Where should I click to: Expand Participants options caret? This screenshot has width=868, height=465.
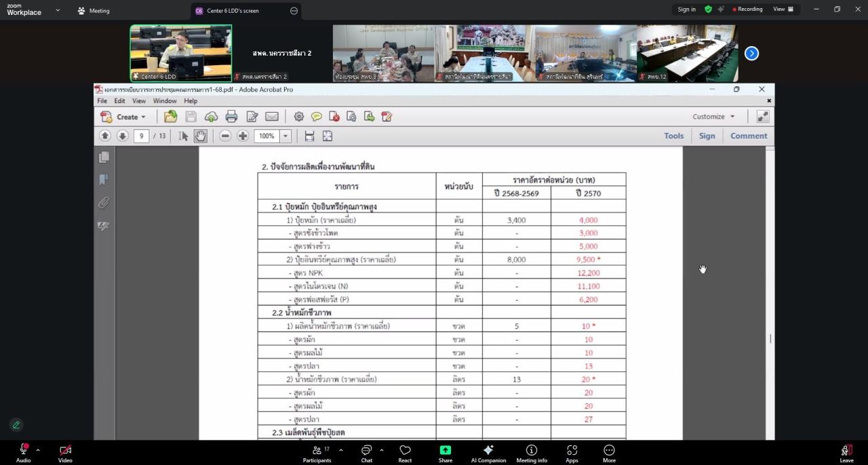pyautogui.click(x=340, y=449)
